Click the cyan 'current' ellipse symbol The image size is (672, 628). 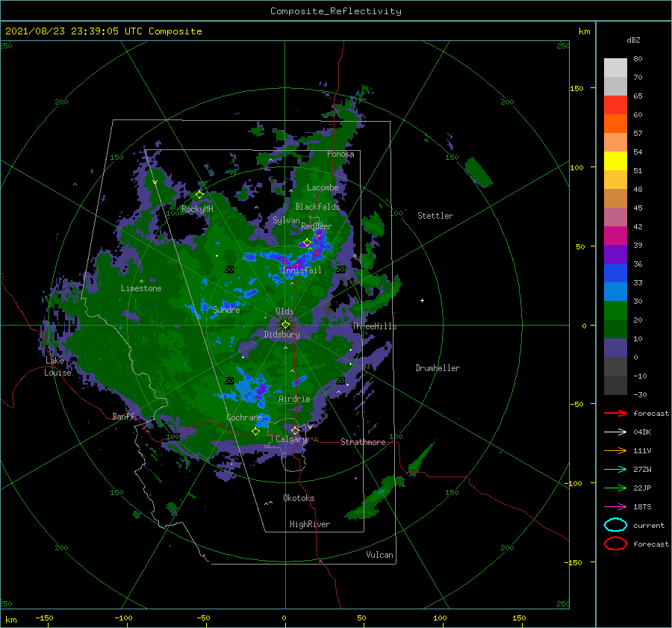pyautogui.click(x=615, y=525)
